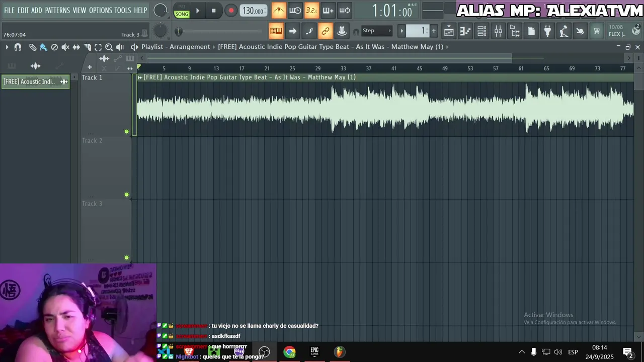The image size is (644, 362).
Task: Select the Select tool
Action: [x=98, y=47]
